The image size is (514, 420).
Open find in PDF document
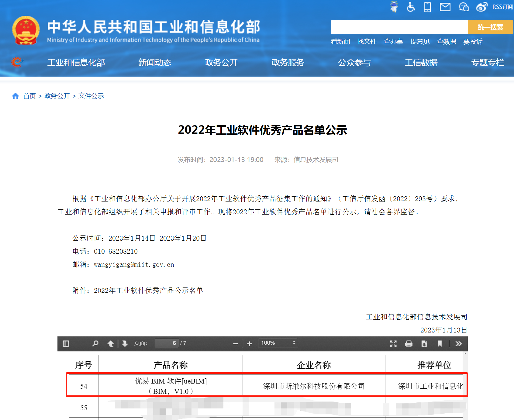pyautogui.click(x=95, y=343)
